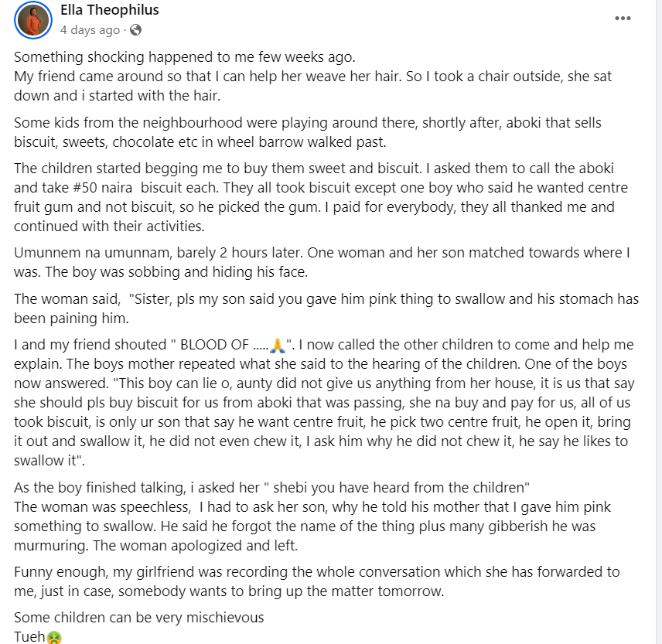662x644 pixels.
Task: Click the "4 days ago" timestamp
Action: click(x=90, y=30)
